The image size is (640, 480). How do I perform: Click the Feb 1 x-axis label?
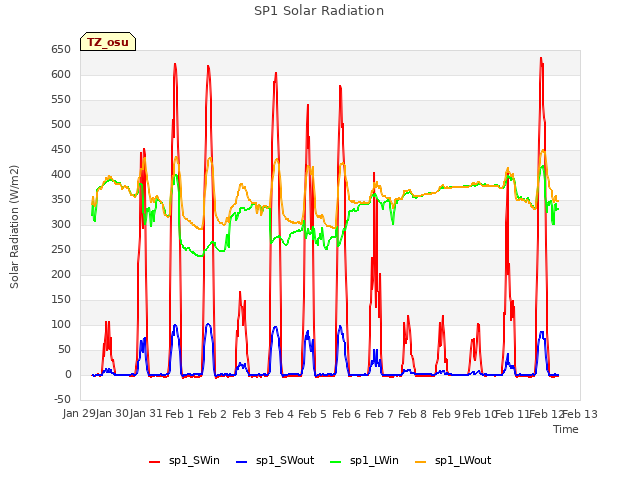point(179,414)
